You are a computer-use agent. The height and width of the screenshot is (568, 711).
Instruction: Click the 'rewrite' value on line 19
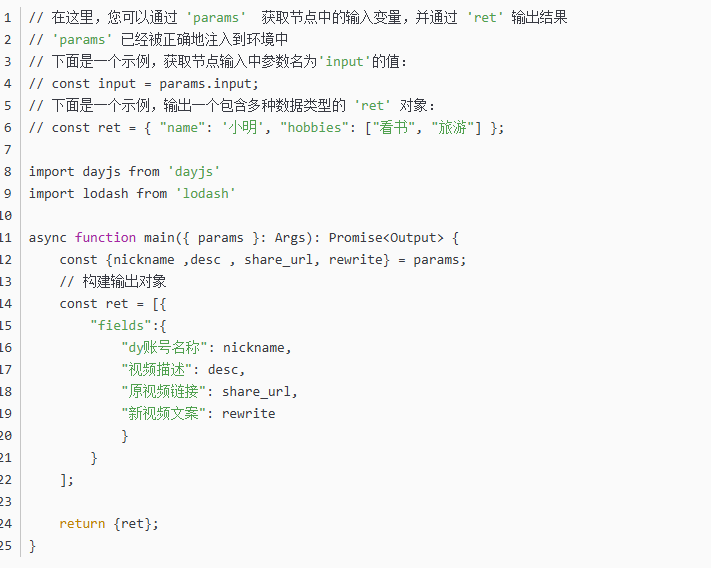pos(249,413)
